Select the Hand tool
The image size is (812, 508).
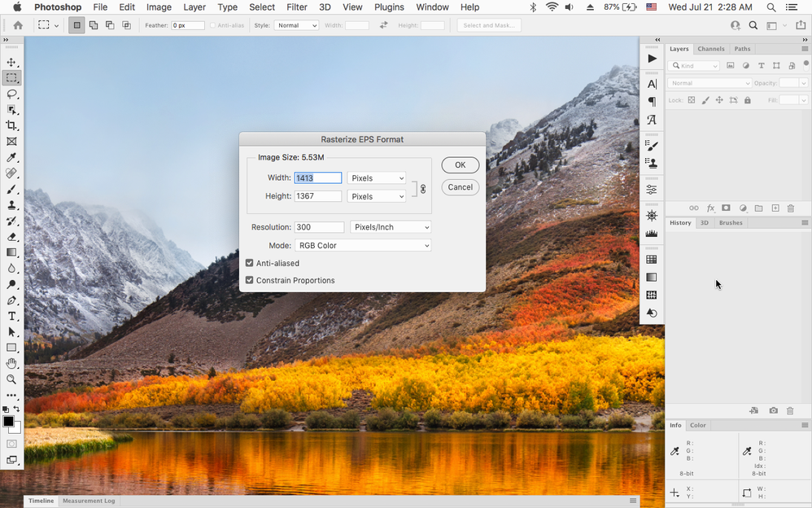coord(11,363)
